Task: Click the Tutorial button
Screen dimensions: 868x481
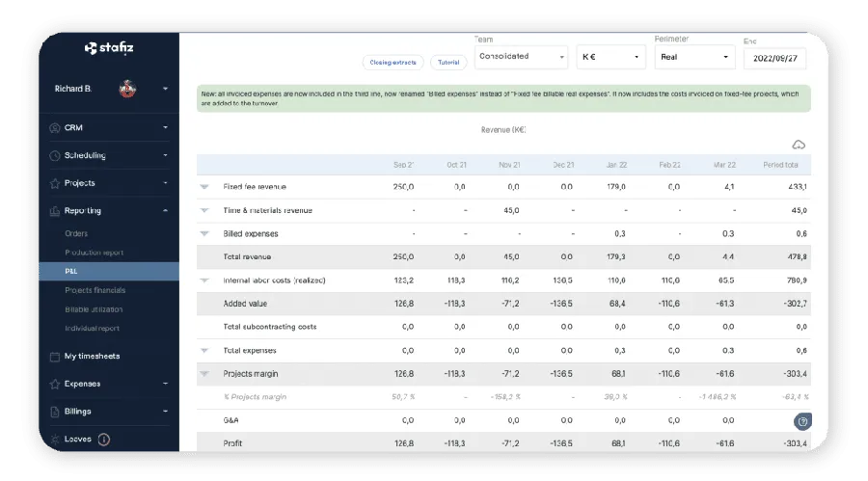Action: pos(448,62)
